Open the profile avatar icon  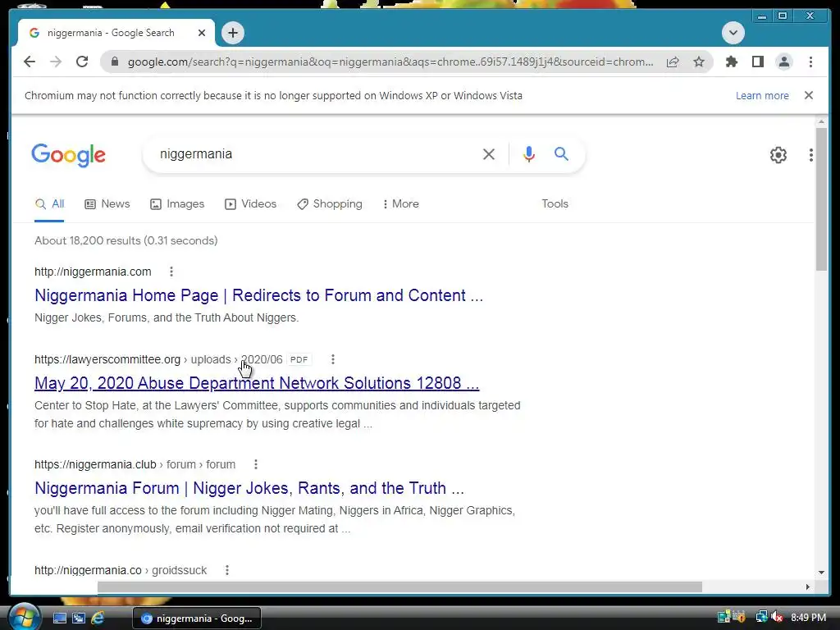783,62
